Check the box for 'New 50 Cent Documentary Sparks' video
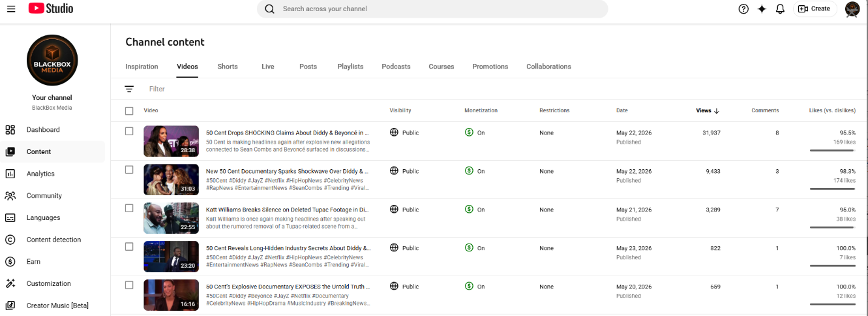 pyautogui.click(x=129, y=170)
